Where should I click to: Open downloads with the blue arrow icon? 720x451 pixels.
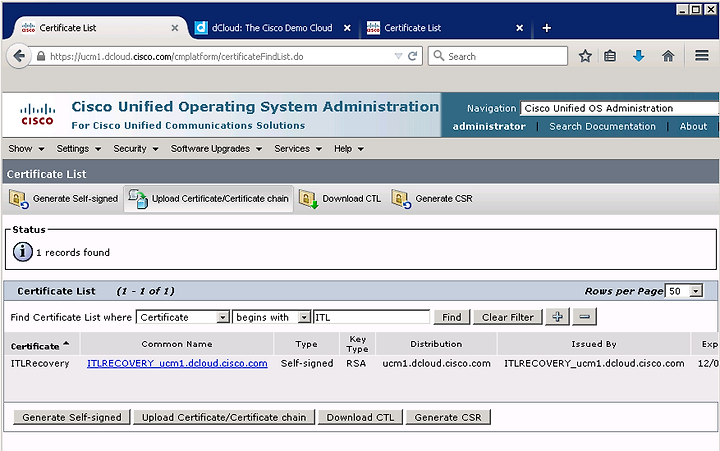click(x=638, y=56)
